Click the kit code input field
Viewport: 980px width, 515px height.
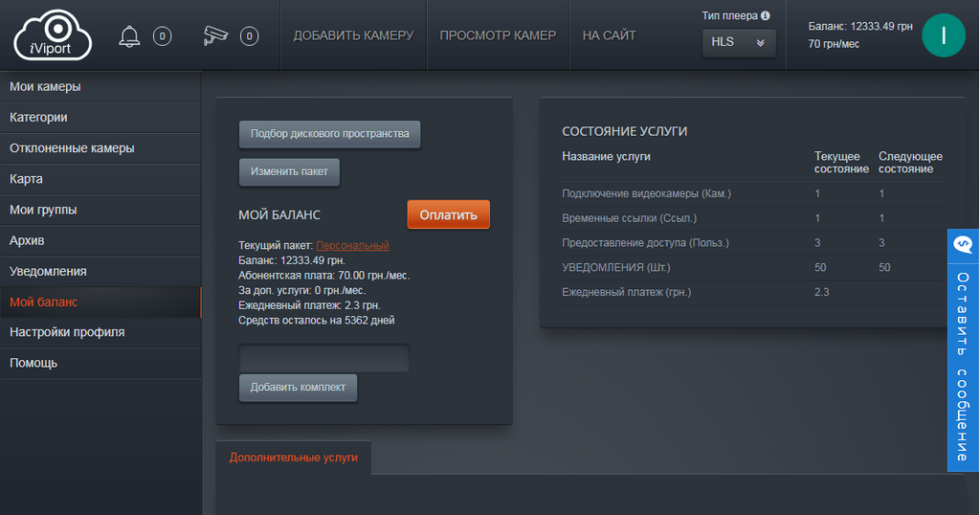click(x=323, y=358)
